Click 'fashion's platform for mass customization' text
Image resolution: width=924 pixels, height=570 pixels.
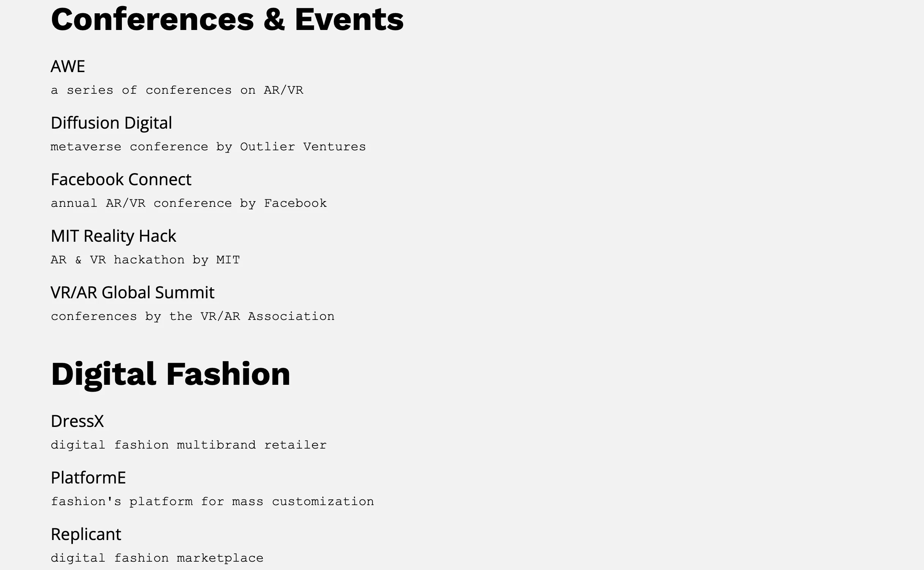[213, 502]
